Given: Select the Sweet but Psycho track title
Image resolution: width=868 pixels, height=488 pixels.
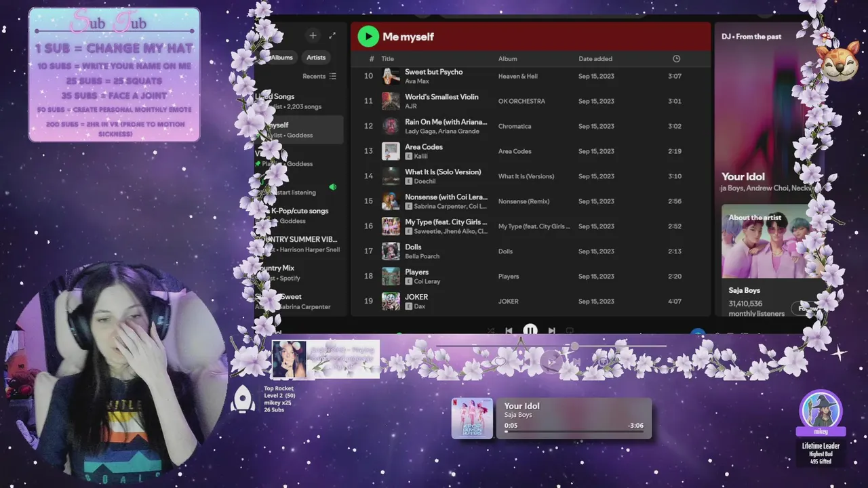Looking at the screenshot, I should (x=434, y=72).
